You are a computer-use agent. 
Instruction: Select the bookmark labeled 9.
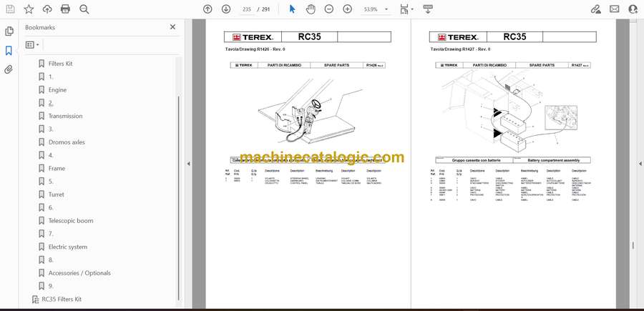[51, 286]
